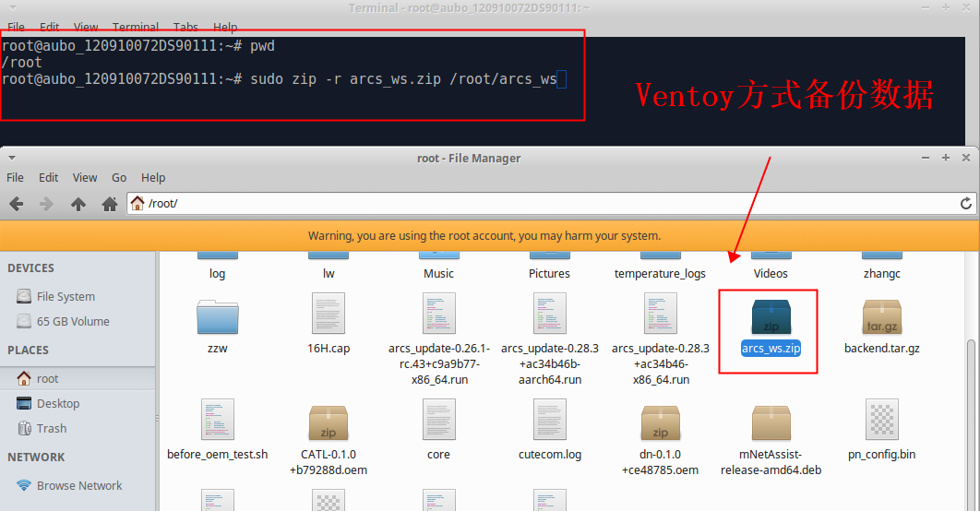Go forward in File Manager toolbar

(46, 204)
